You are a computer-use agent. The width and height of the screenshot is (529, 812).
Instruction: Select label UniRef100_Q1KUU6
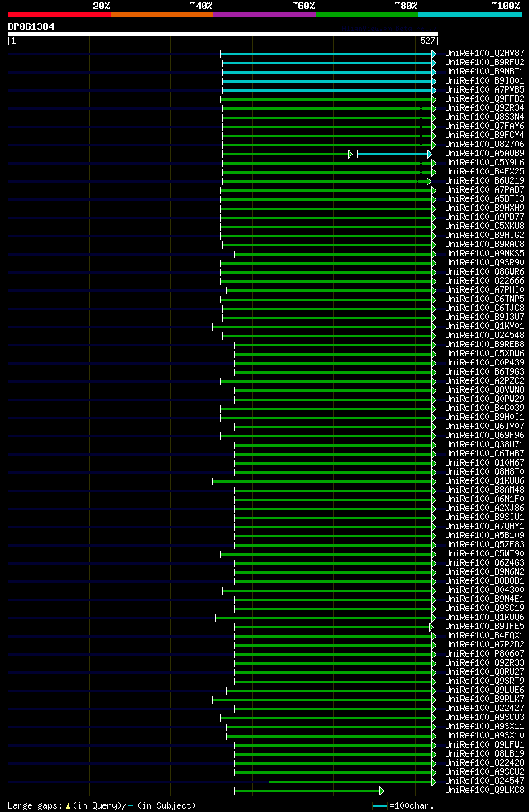pyautogui.click(x=484, y=480)
